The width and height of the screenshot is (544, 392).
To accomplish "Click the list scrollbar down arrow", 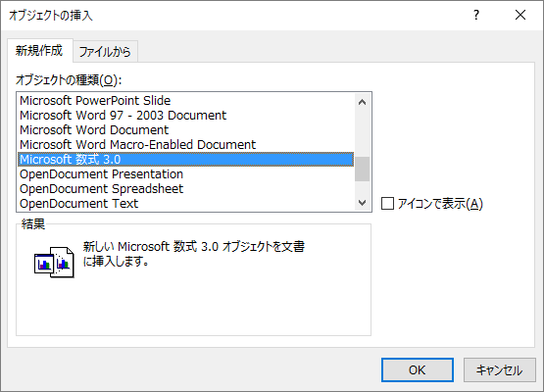I will [x=363, y=203].
